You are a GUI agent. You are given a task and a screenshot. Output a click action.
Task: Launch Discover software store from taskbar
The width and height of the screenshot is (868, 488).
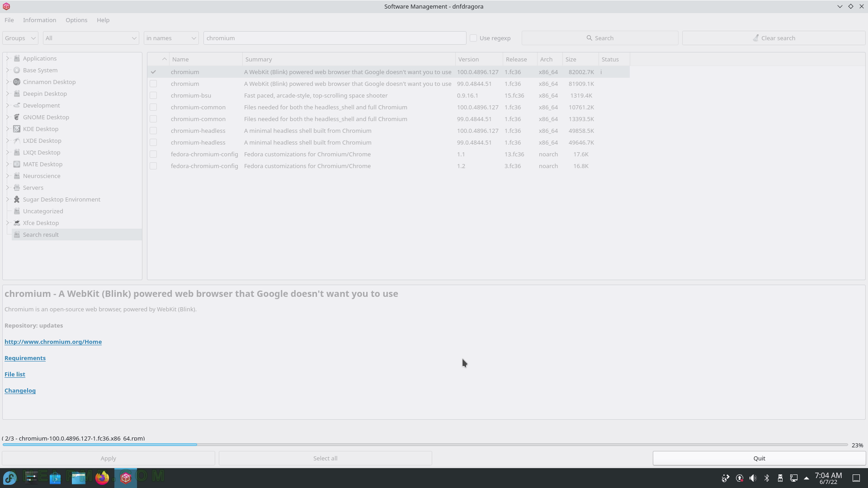(55, 478)
